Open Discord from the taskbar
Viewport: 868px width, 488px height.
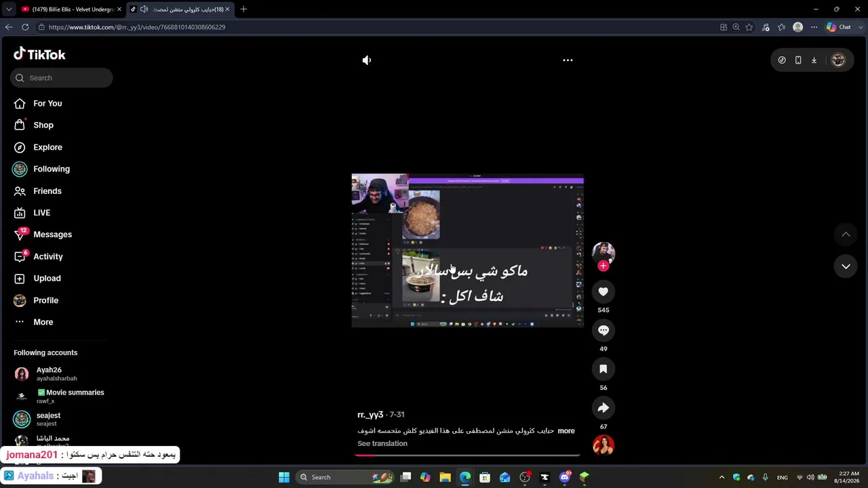565,477
